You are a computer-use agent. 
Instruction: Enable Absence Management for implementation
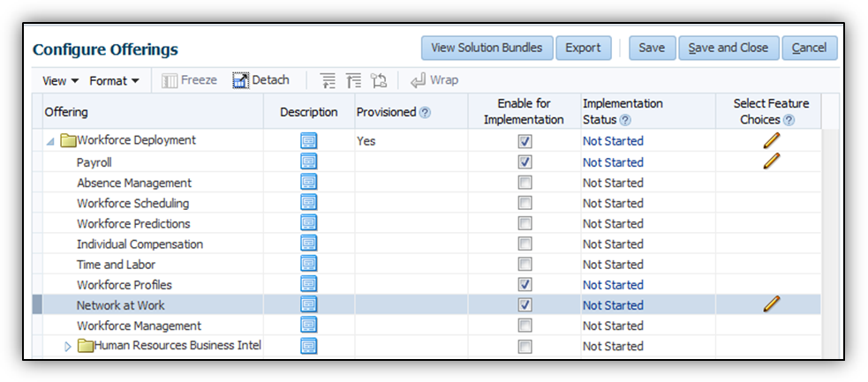point(525,183)
